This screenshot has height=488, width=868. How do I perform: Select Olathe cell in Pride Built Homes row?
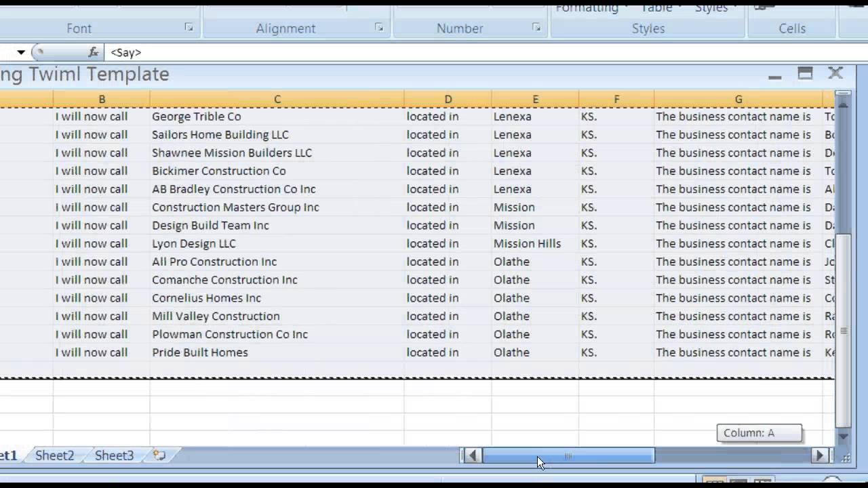pos(535,352)
